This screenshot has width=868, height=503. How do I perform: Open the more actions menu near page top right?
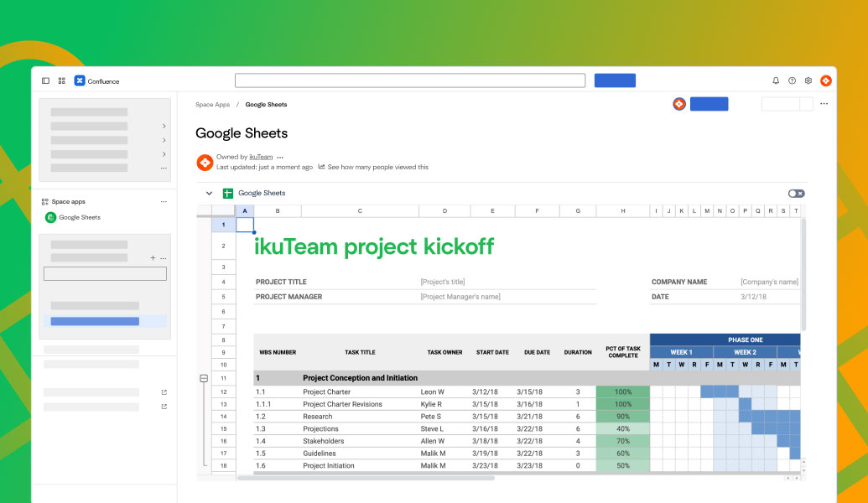pyautogui.click(x=824, y=103)
